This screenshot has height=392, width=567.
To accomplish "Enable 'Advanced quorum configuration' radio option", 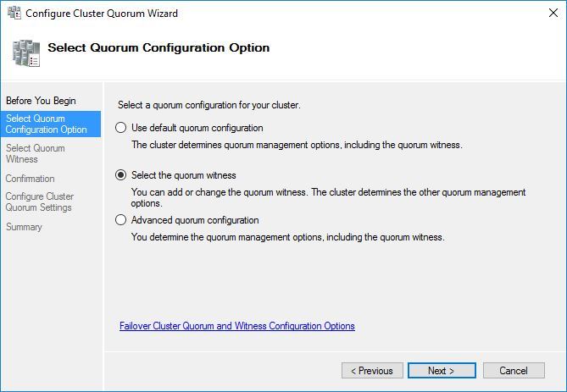I will click(120, 220).
